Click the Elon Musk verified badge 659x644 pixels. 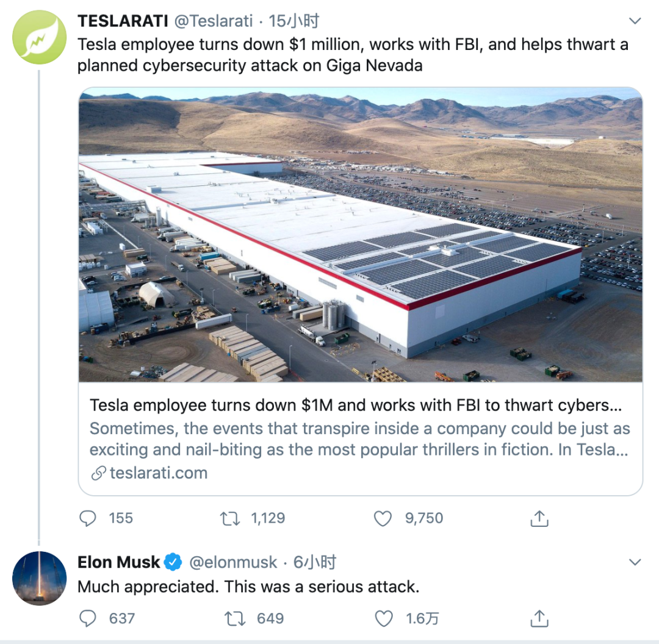[x=173, y=562]
